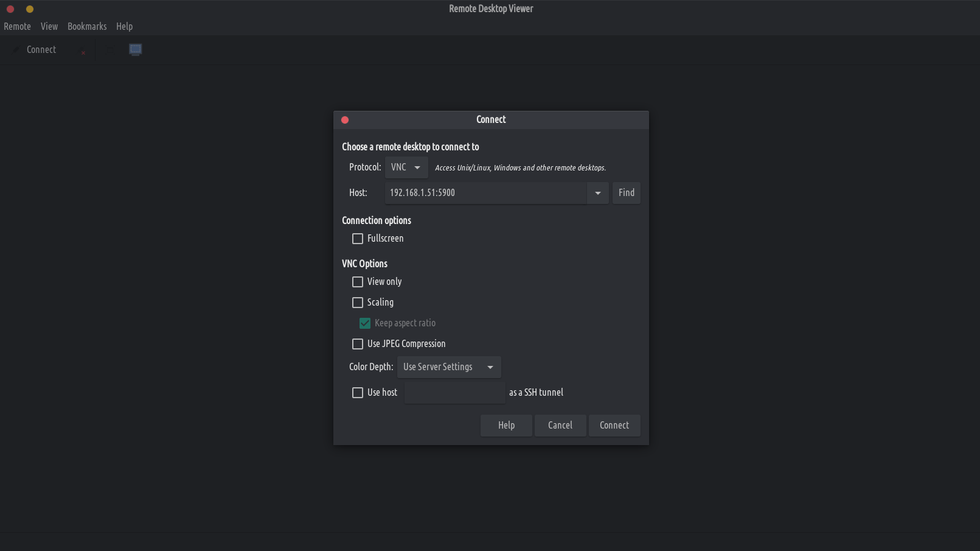This screenshot has height=551, width=980.
Task: Enable the Scaling checkbox
Action: click(358, 303)
